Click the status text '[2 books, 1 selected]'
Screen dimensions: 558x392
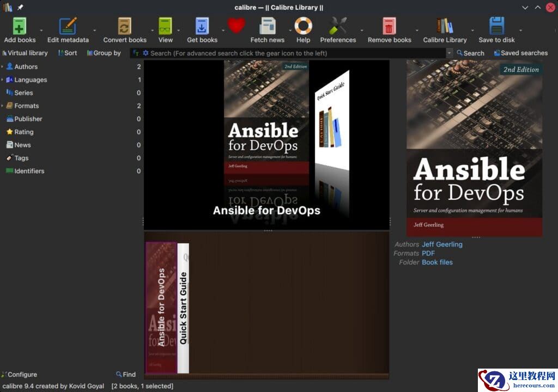click(x=142, y=386)
